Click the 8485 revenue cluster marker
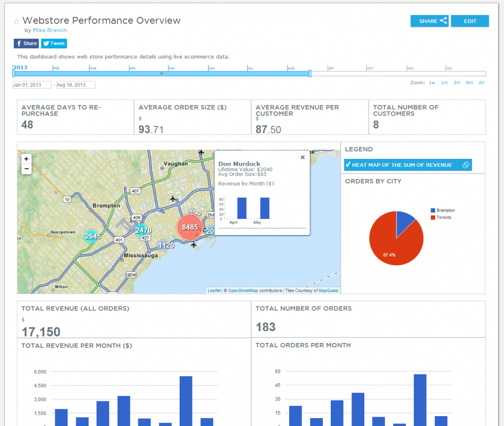 point(189,227)
